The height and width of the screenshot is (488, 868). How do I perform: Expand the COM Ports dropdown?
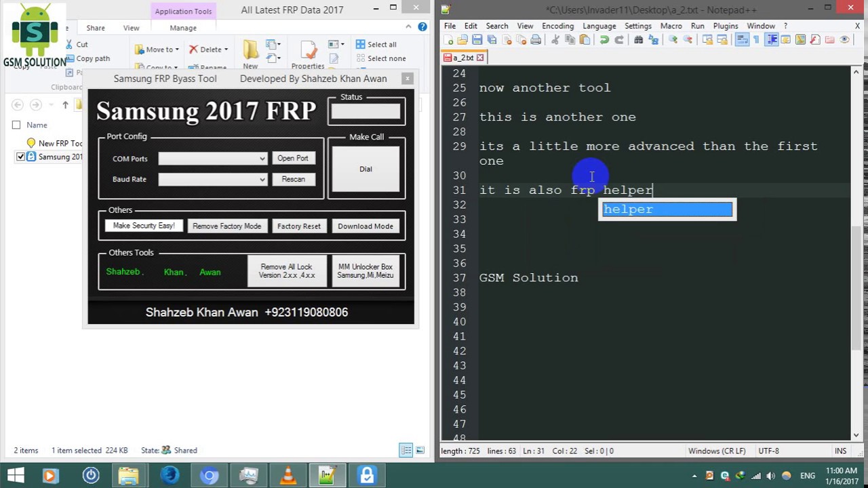[x=262, y=159]
